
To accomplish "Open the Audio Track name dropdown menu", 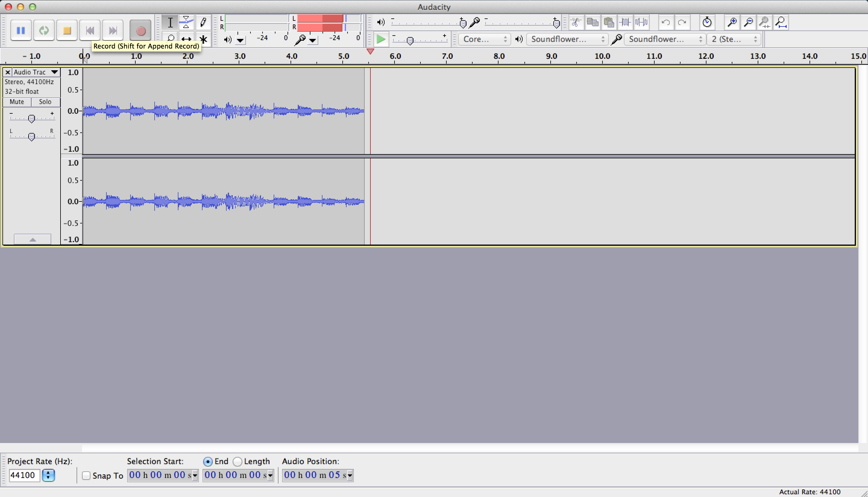I will pos(36,72).
